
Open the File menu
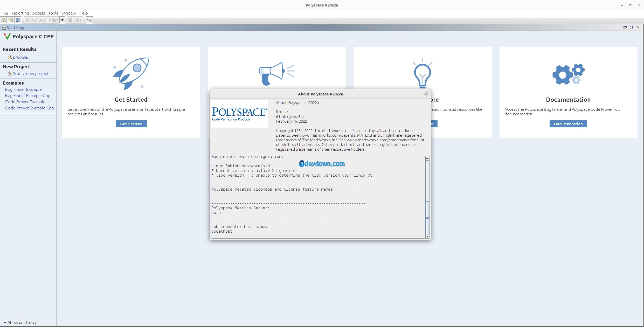click(x=5, y=13)
